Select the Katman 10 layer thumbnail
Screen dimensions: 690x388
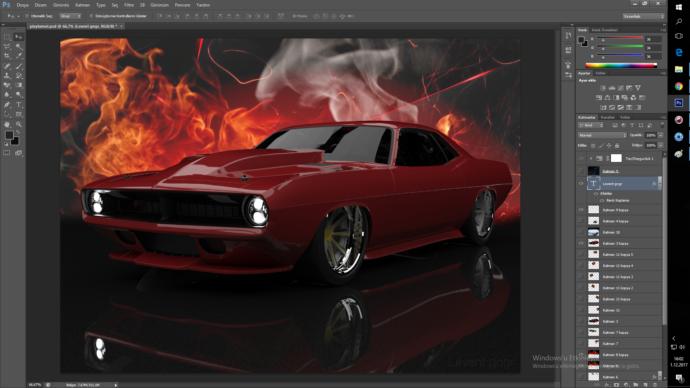(x=594, y=232)
